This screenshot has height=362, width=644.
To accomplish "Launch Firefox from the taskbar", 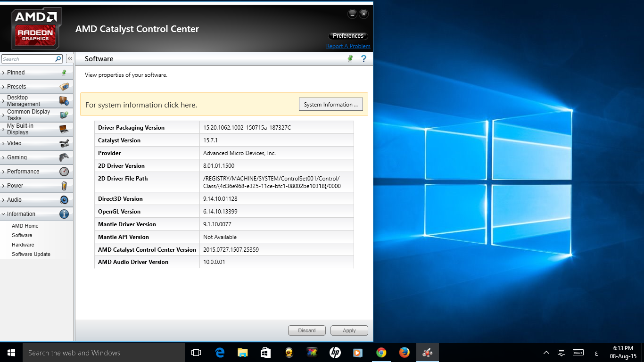I will [x=405, y=353].
